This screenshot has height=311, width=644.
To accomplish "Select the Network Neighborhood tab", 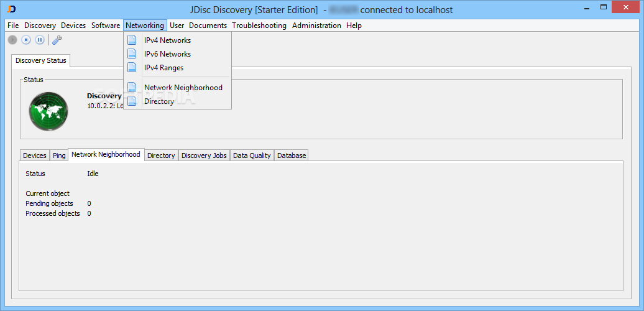I will point(106,154).
